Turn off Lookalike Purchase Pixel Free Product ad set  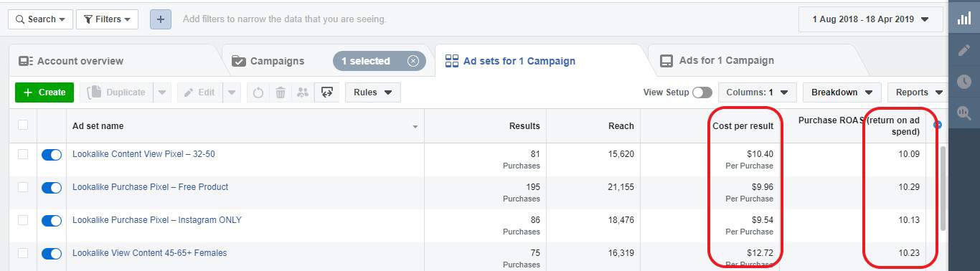point(52,187)
